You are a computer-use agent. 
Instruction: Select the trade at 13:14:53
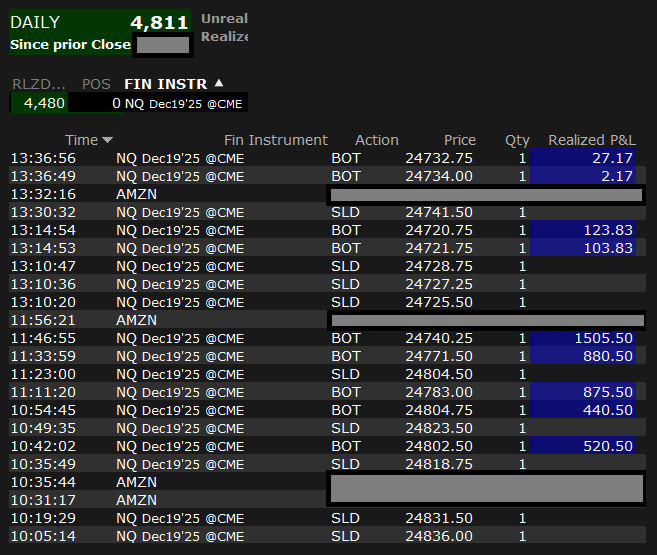point(327,248)
